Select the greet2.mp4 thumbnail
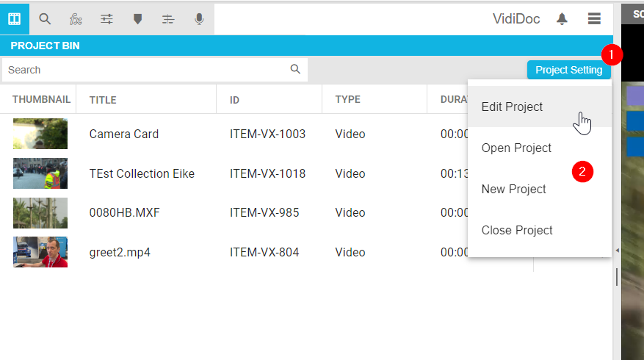The width and height of the screenshot is (644, 360). [x=40, y=252]
